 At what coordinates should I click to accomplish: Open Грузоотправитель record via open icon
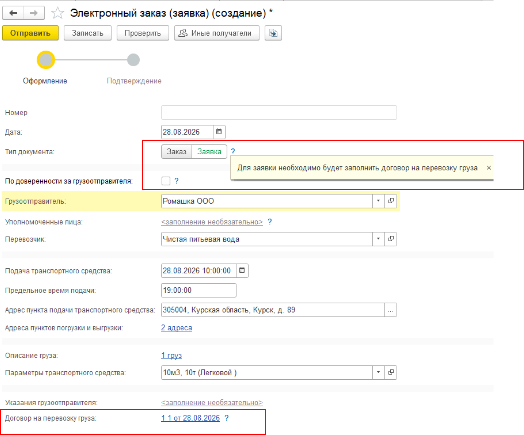click(x=390, y=201)
